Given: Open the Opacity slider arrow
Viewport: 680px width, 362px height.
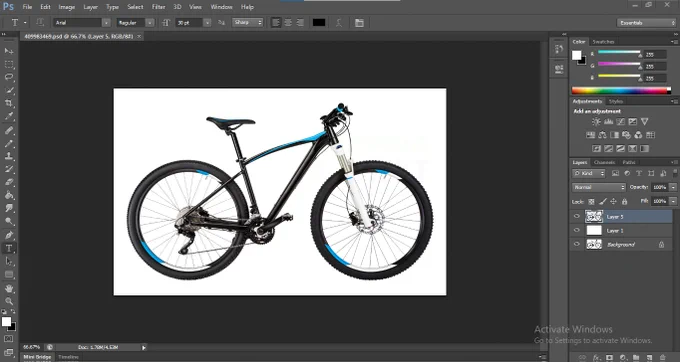Looking at the screenshot, I should (673, 187).
